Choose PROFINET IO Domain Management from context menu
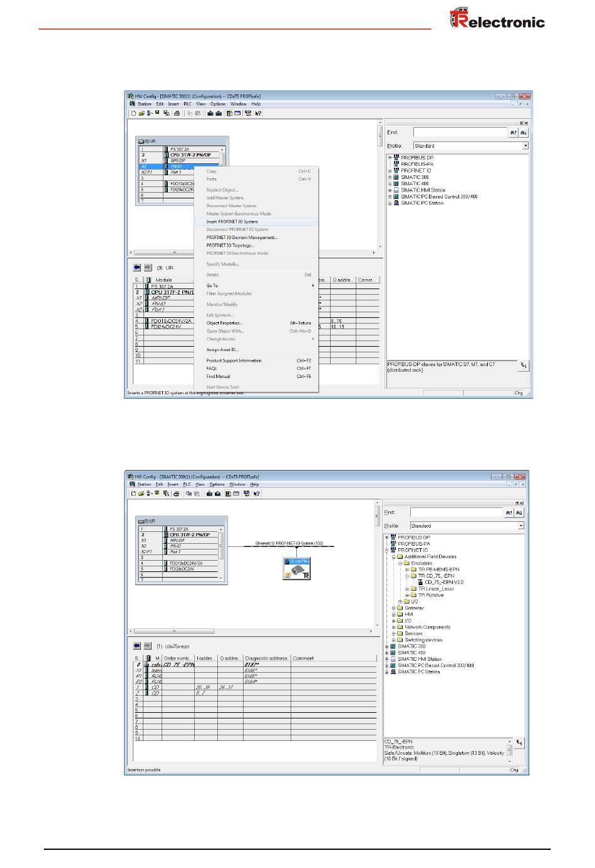Viewport: 595px width, 868px height. pos(256,237)
